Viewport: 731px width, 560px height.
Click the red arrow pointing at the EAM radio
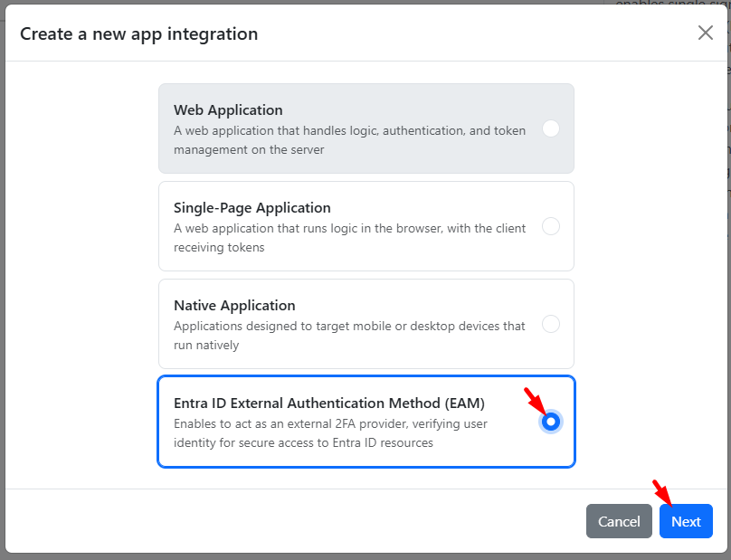click(x=534, y=400)
